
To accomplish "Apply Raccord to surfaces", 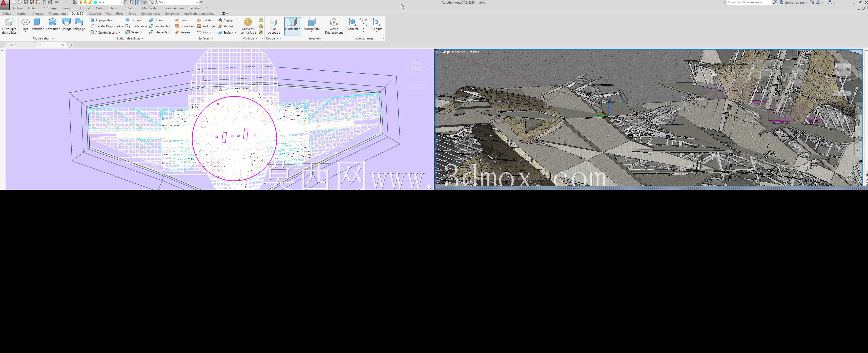I will coord(205,32).
